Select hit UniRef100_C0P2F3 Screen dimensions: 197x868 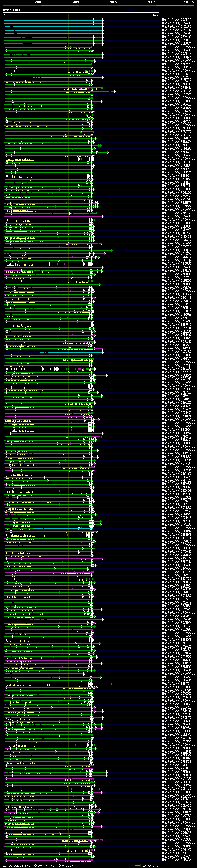tap(177, 436)
